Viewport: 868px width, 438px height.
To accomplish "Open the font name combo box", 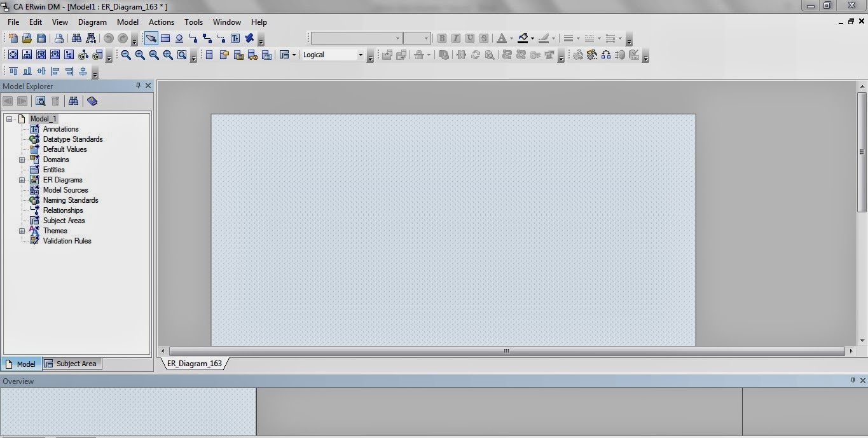I will click(356, 39).
